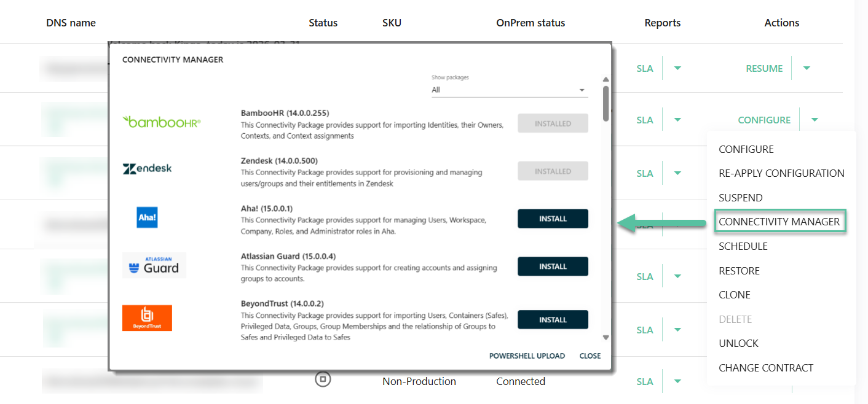868x404 pixels.
Task: Click the Connectivity Manager scrollbar thumb
Action: (x=606, y=103)
